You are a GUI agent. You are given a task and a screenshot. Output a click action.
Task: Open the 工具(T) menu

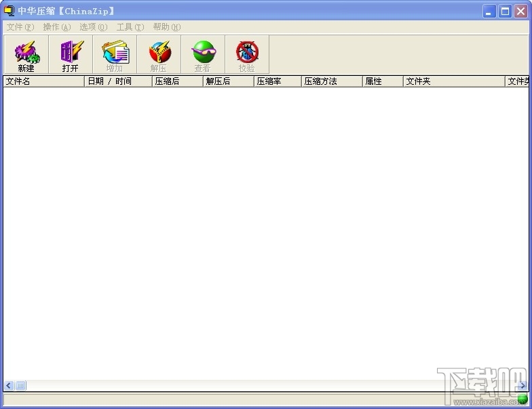click(x=130, y=27)
